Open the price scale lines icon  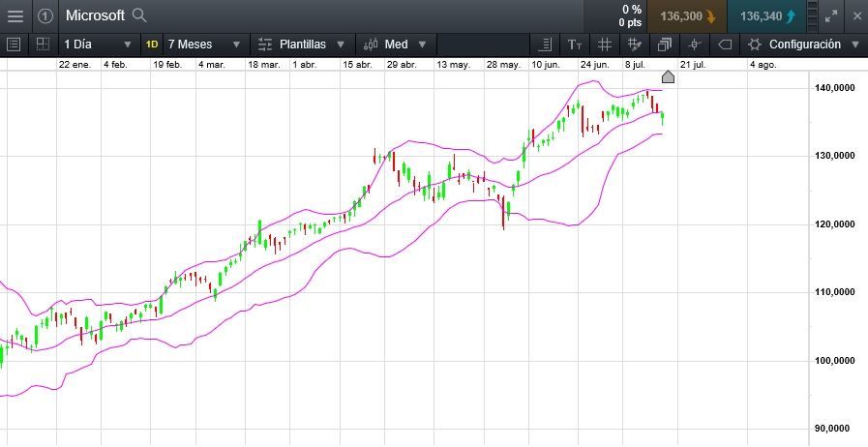tap(545, 45)
